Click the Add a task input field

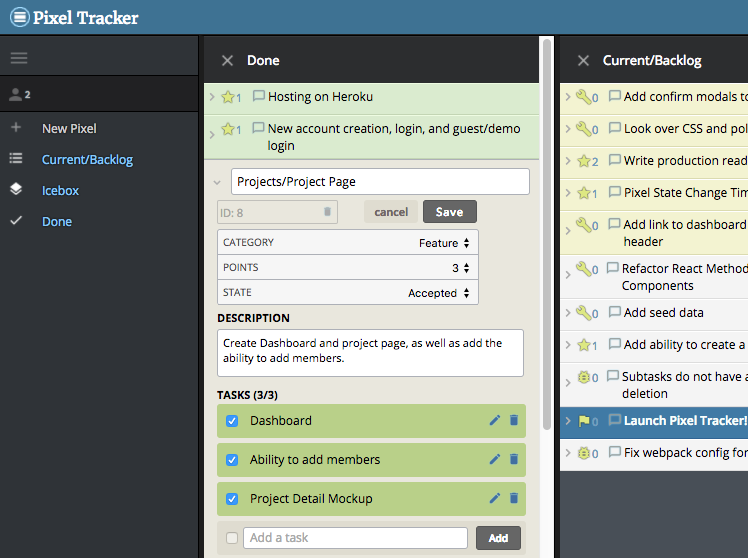pyautogui.click(x=355, y=538)
